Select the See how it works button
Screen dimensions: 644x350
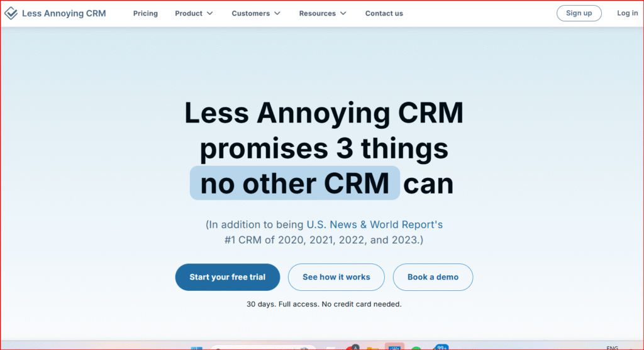pos(336,277)
